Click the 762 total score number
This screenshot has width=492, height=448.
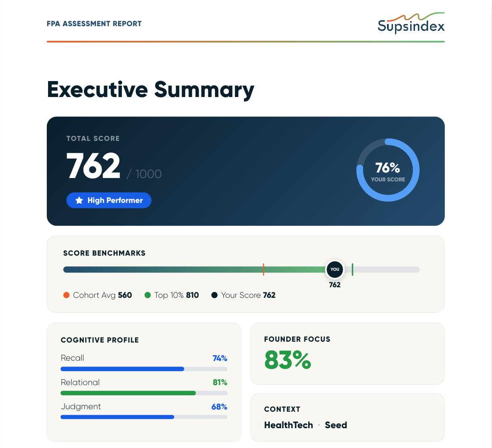94,166
